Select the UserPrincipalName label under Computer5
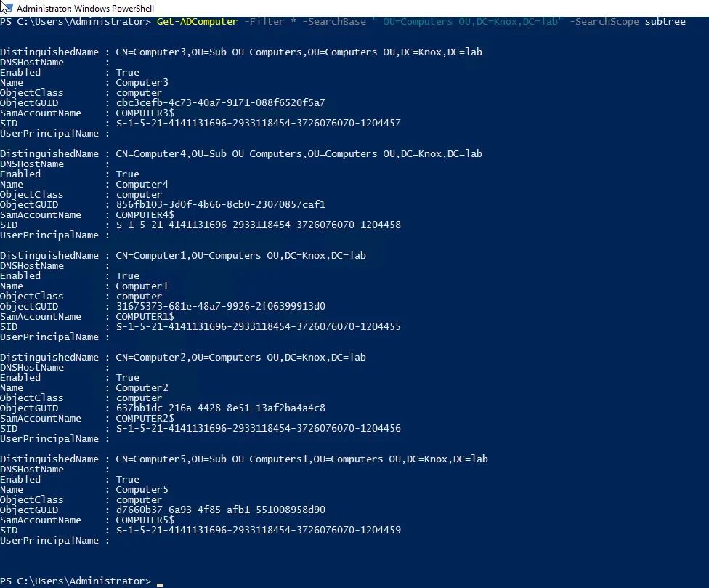Viewport: 709px width, 588px height. [49, 541]
